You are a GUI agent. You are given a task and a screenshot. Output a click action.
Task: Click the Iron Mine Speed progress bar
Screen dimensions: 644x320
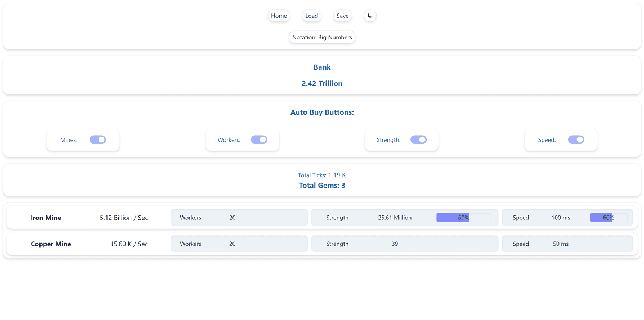coord(608,218)
